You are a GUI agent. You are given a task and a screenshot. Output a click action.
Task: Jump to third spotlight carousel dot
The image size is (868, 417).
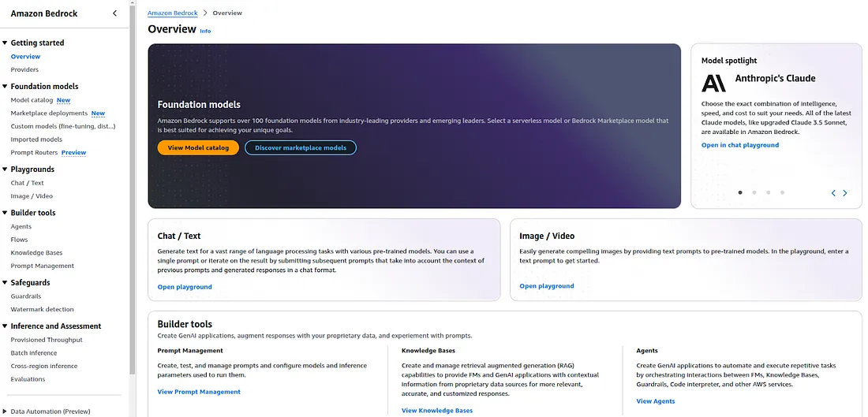769,192
